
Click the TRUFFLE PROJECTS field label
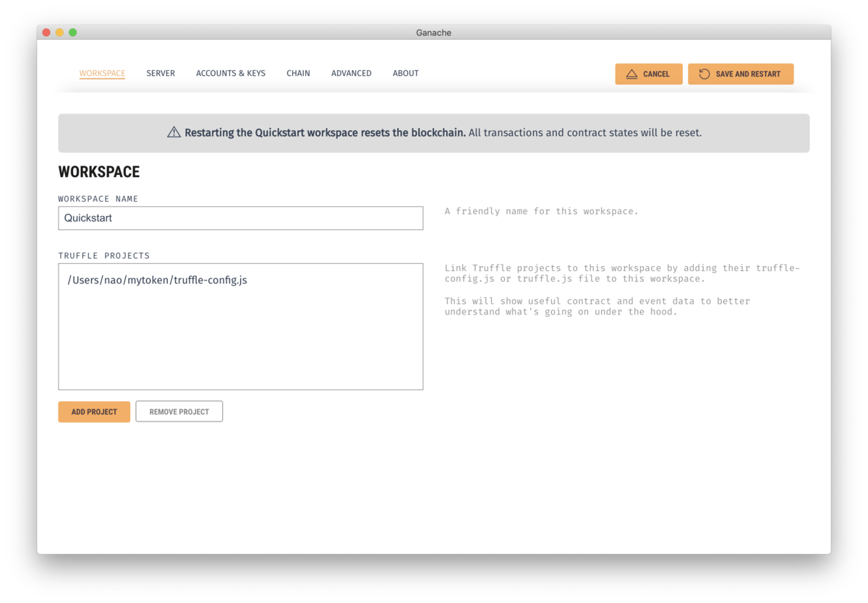coord(104,256)
